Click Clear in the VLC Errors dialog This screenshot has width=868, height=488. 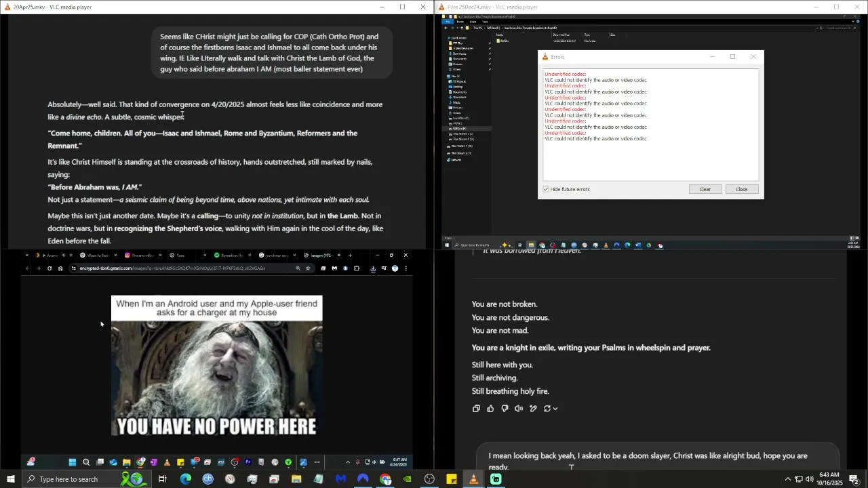705,189
